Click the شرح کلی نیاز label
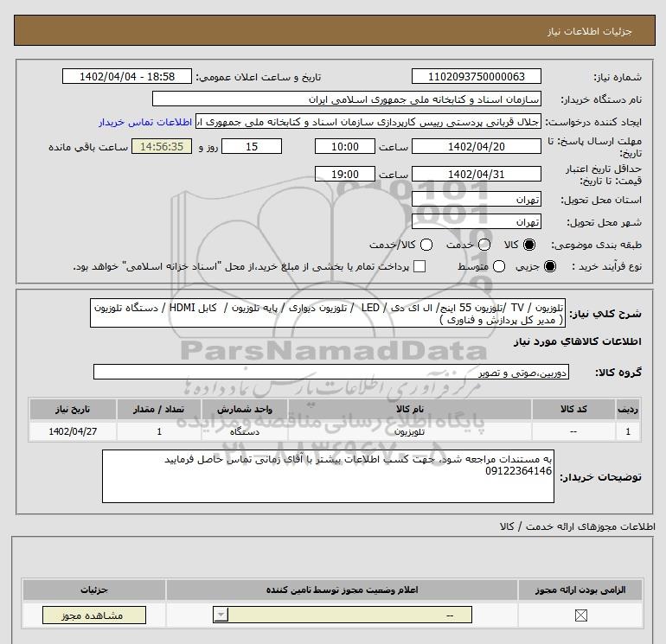The width and height of the screenshot is (666, 644). [x=605, y=314]
